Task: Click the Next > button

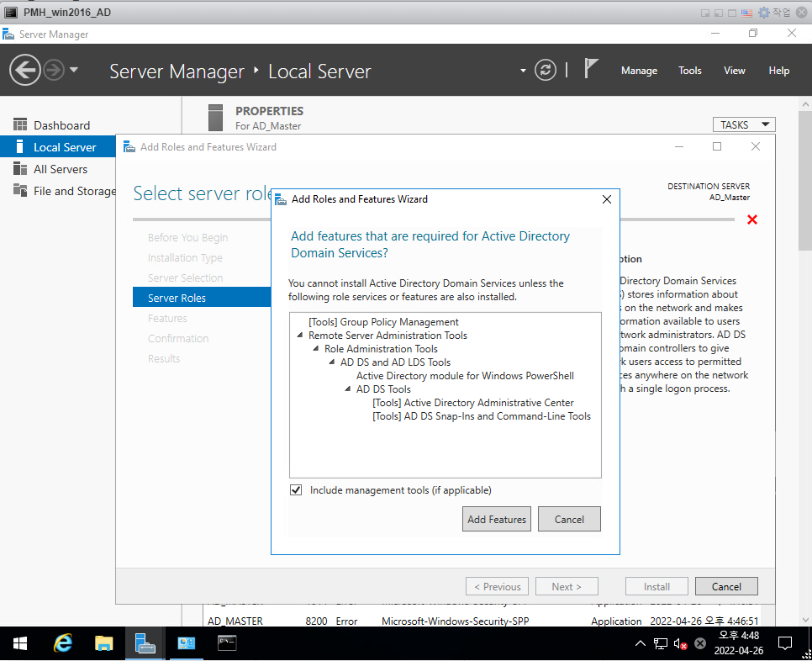Action: pos(567,586)
